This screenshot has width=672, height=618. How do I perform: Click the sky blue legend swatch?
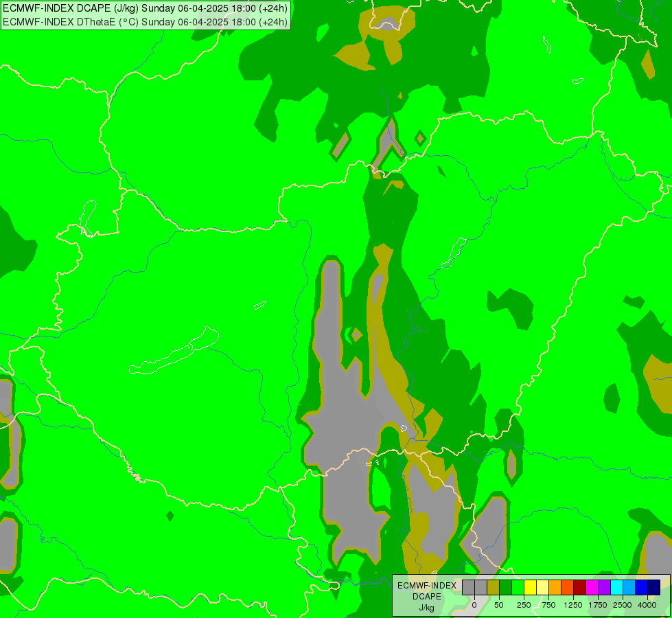click(x=629, y=588)
